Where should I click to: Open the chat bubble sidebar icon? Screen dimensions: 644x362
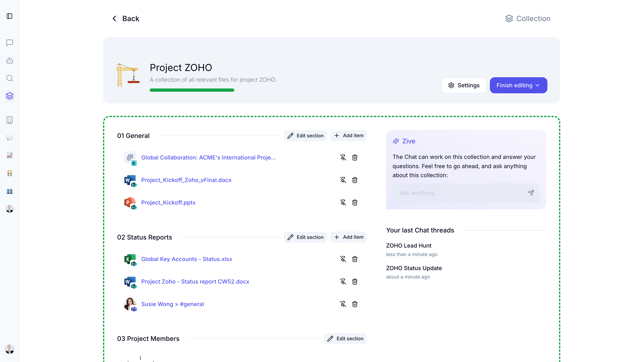pyautogui.click(x=9, y=43)
